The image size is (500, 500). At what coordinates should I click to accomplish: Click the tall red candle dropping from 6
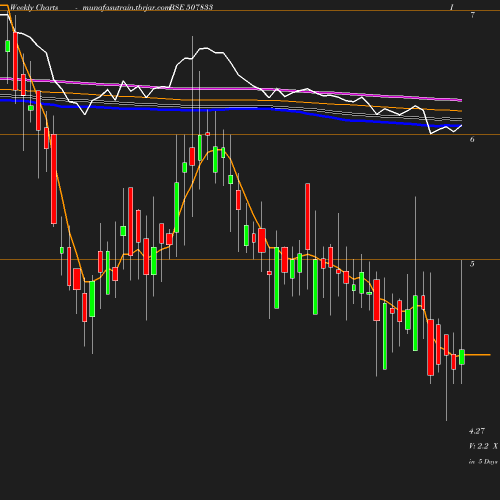54,179
